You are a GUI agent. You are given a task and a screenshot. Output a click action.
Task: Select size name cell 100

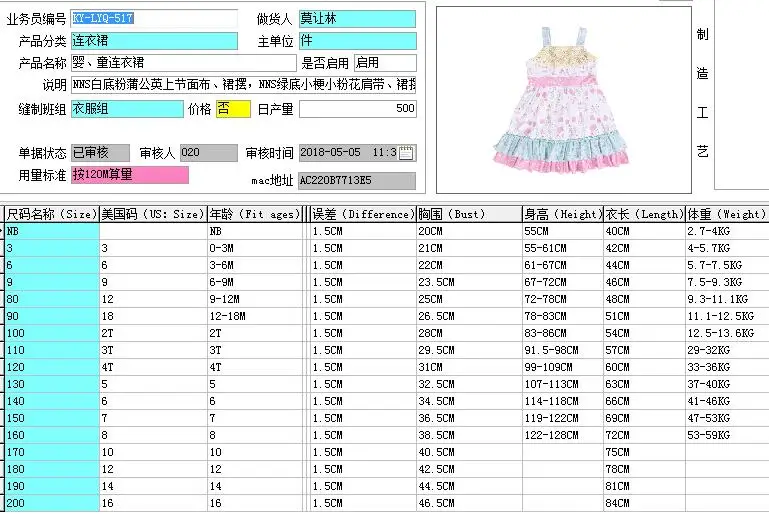tap(52, 333)
